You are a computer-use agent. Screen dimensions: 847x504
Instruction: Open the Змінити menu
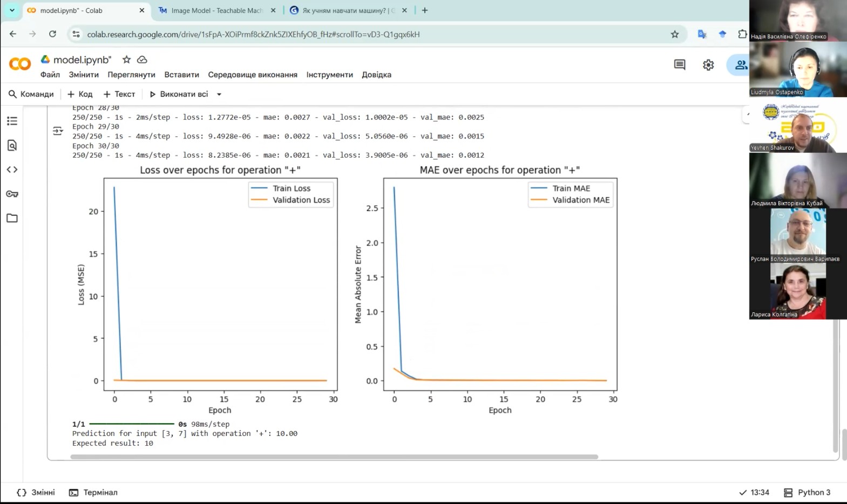pos(84,74)
